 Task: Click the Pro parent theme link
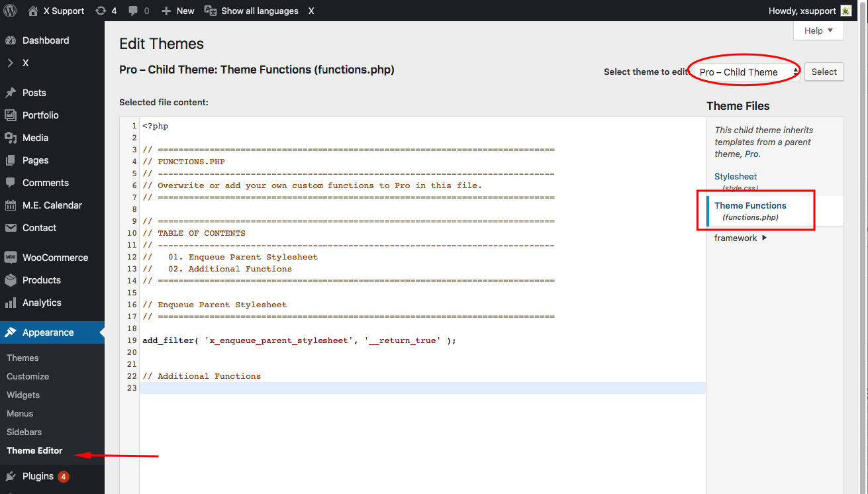coord(751,154)
